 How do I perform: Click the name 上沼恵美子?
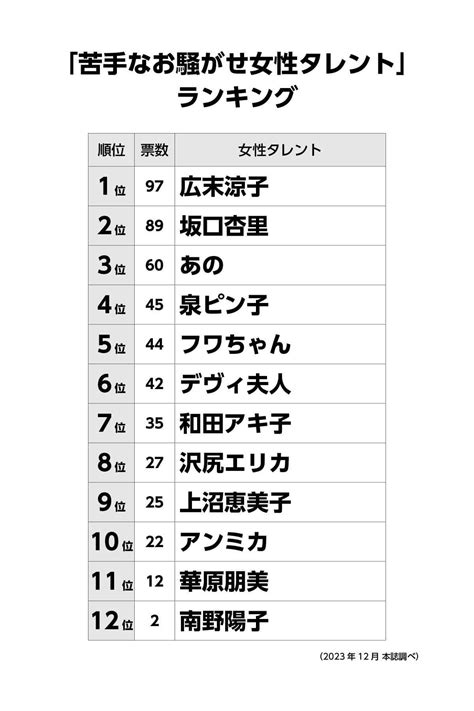235,502
